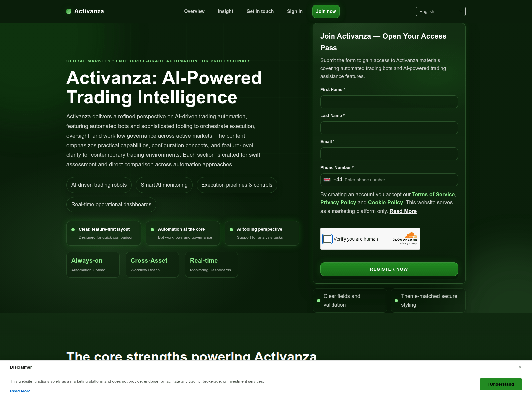Click Real-time operational dashboards pill

click(111, 205)
